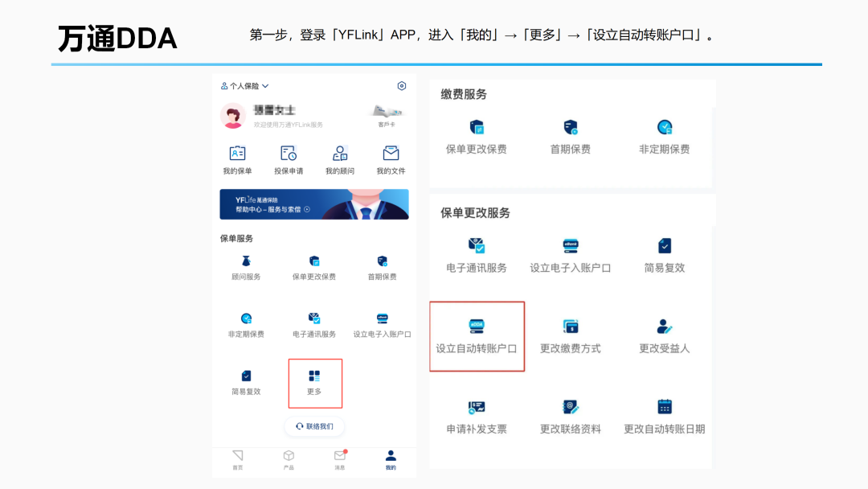Open 电子通讯服务 under 保单更改服务 panel
Viewport: 868px width, 489px height.
[477, 255]
